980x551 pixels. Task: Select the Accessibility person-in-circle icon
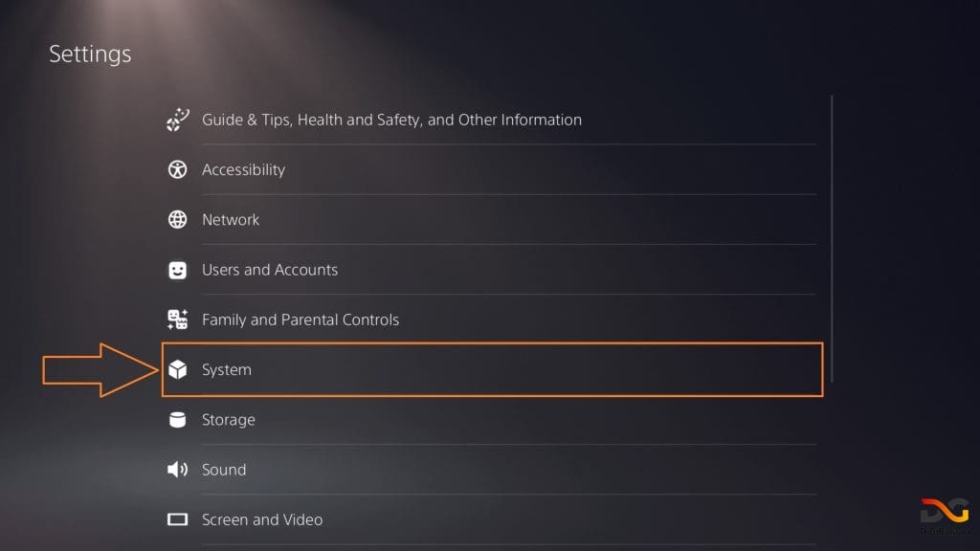click(178, 169)
